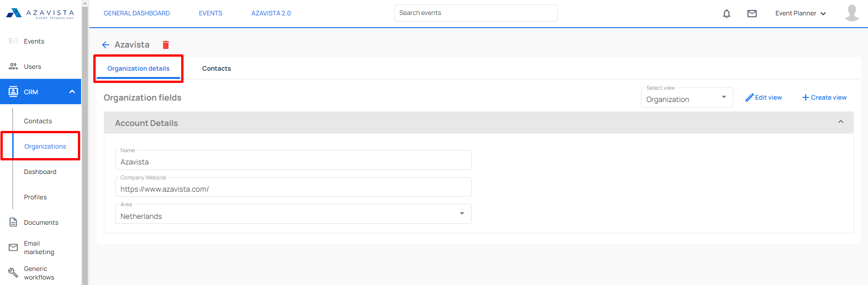868x285 pixels.
Task: Click the Name input field
Action: click(x=293, y=160)
